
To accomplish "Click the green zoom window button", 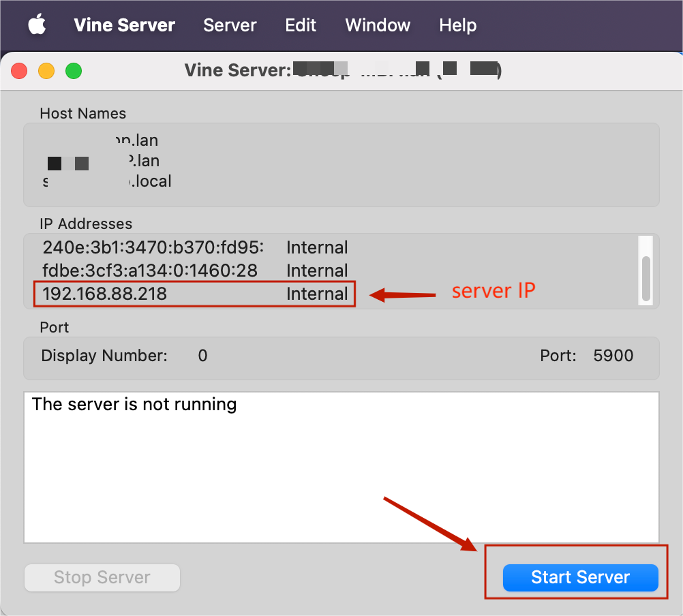I will (73, 70).
